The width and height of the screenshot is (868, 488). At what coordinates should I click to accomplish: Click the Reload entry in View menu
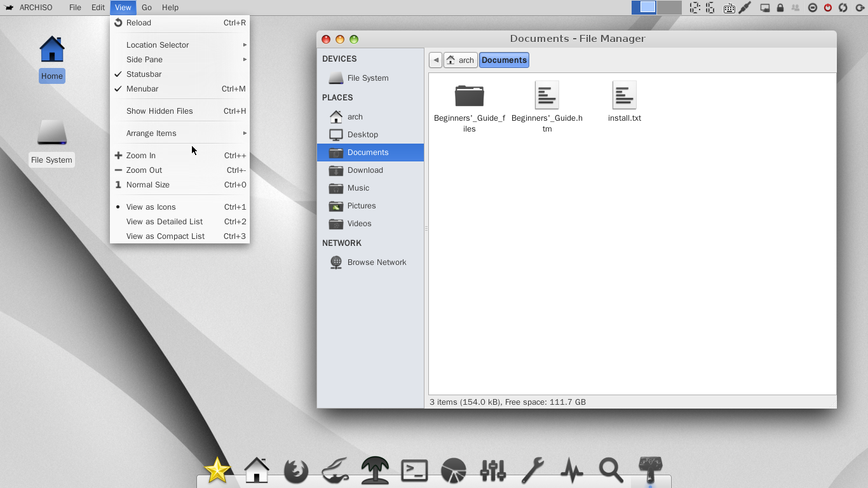click(180, 23)
